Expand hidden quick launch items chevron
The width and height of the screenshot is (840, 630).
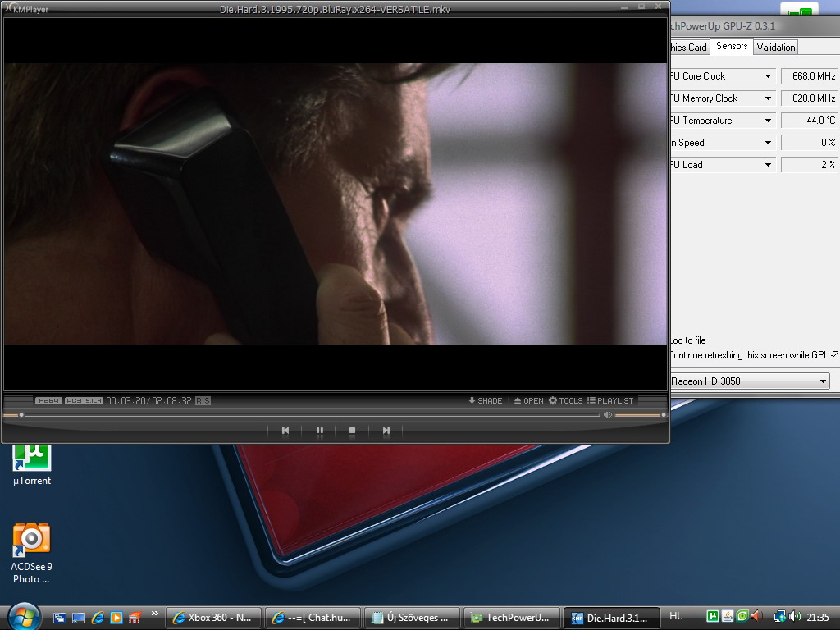[155, 614]
